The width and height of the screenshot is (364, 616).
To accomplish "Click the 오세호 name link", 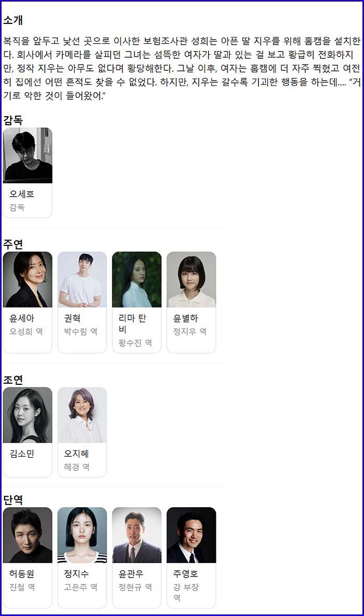I will [x=22, y=194].
